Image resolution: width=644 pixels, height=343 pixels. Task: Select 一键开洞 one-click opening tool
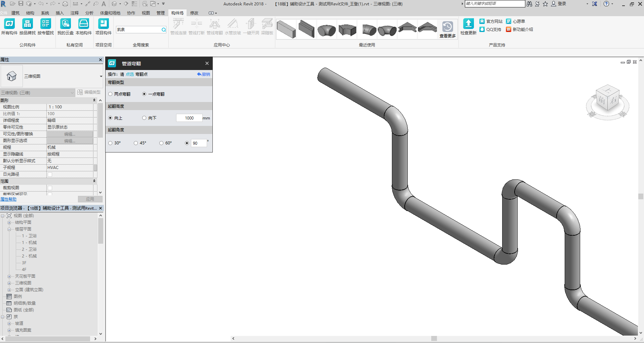click(251, 27)
